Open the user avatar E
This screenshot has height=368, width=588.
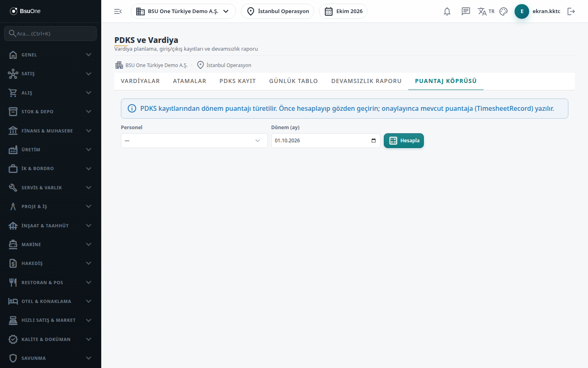point(522,11)
